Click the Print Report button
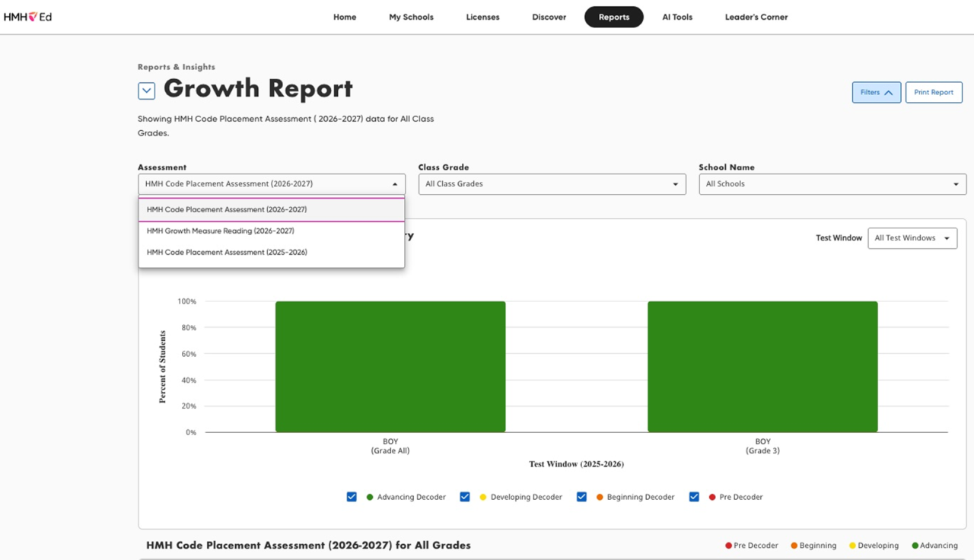Image resolution: width=974 pixels, height=560 pixels. click(x=934, y=92)
